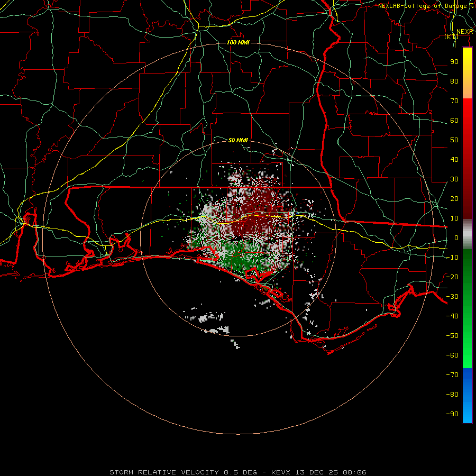Click the 100 NMI range ring label
Image resolution: width=476 pixels, height=476 pixels.
click(239, 42)
